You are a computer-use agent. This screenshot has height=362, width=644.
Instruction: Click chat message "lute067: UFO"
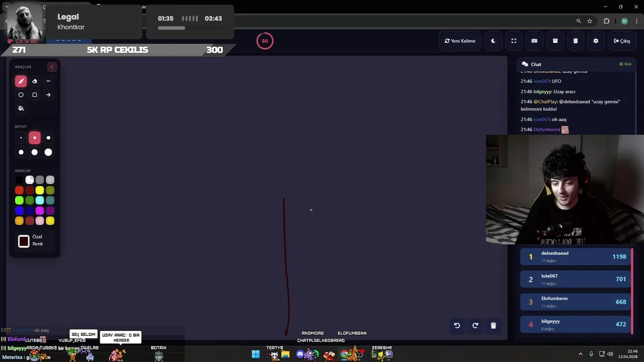point(541,81)
